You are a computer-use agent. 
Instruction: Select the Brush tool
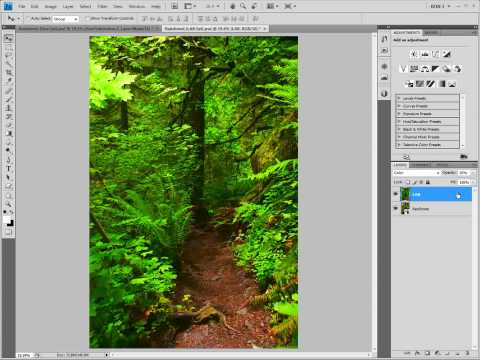coord(9,99)
